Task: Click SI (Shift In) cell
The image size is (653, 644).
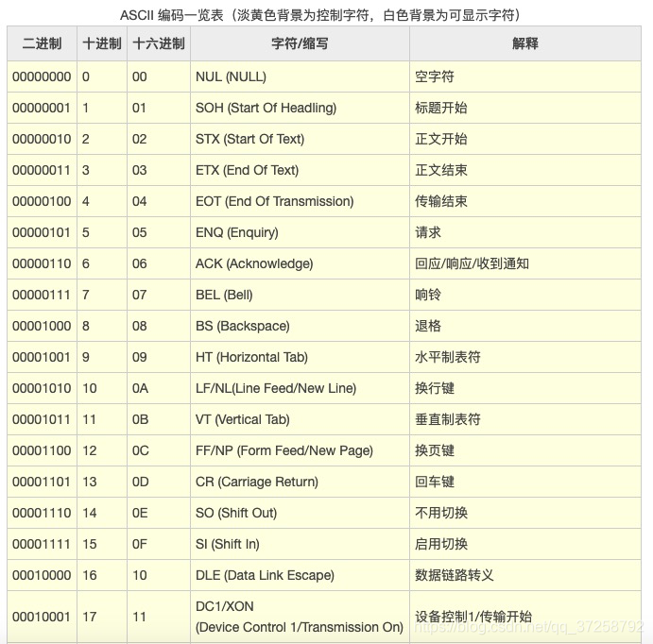Action: click(300, 545)
